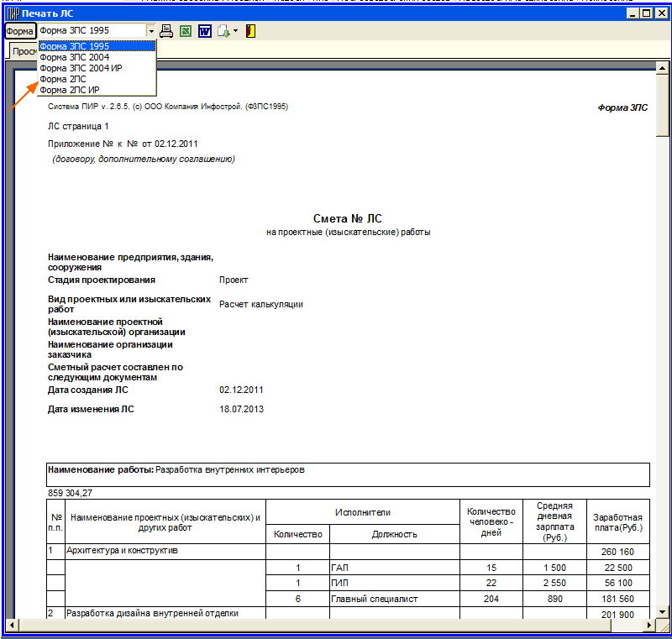The height and width of the screenshot is (639, 672).
Task: Export report to Word
Action: click(205, 31)
